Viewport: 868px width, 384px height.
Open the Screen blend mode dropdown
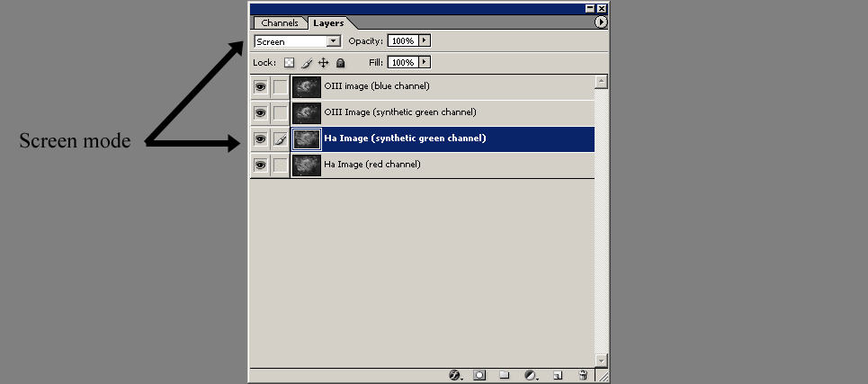click(x=334, y=41)
